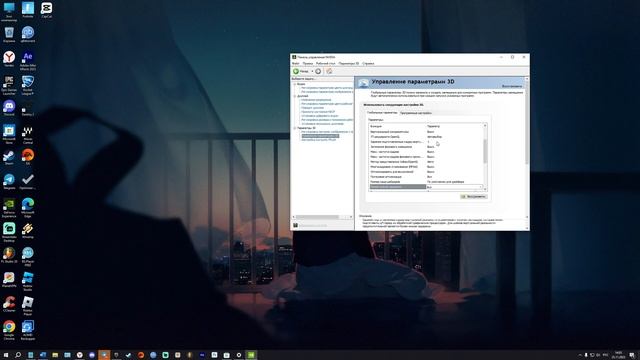Select Изменение разрешения tree item
640x360 pixels.
[x=316, y=100]
